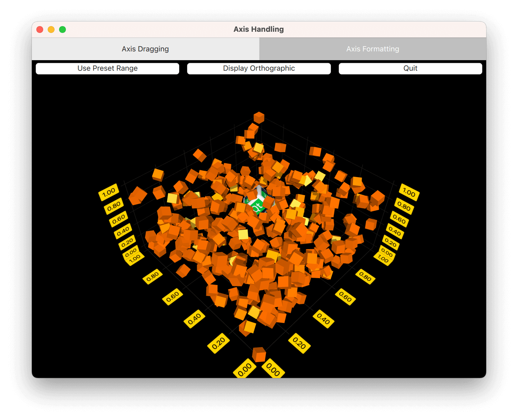This screenshot has width=518, height=420.
Task: Click the 1.00 label at top of left vertical axis
Action: pos(109,192)
